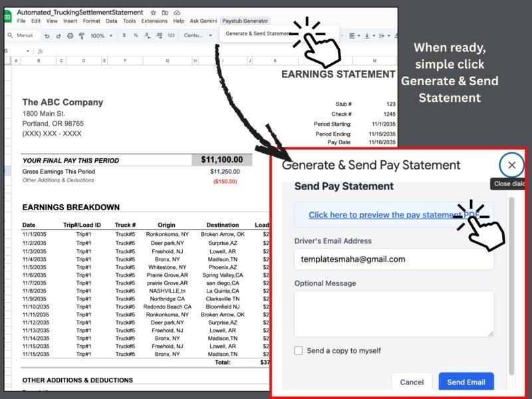This screenshot has width=532, height=399.
Task: Expand the name box dropdown arrow
Action: [27, 51]
